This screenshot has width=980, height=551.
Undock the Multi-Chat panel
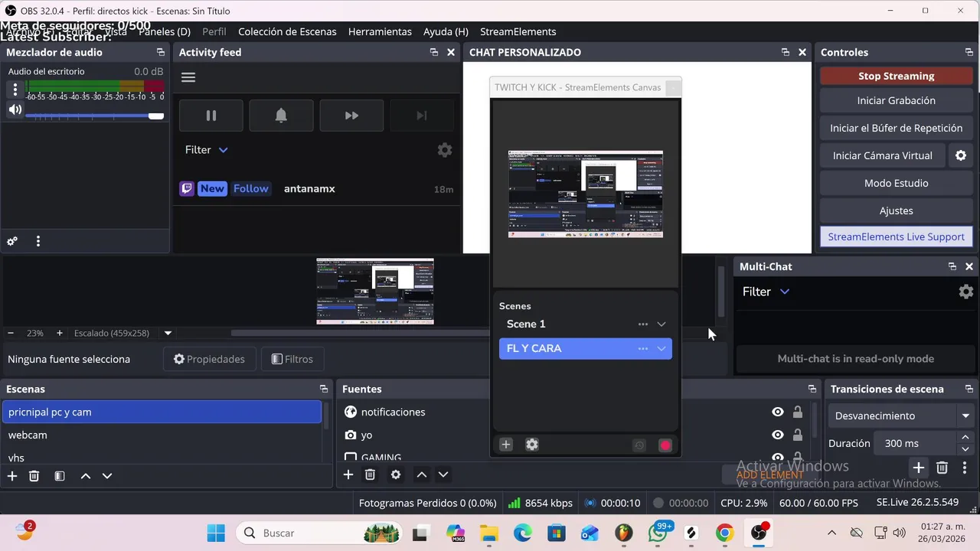[952, 266]
